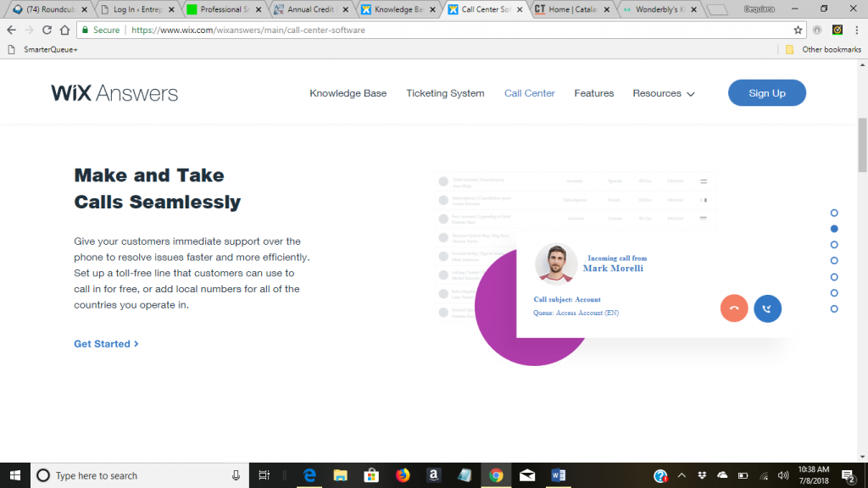Click the Wix Answers logo
The image size is (868, 488).
click(114, 93)
